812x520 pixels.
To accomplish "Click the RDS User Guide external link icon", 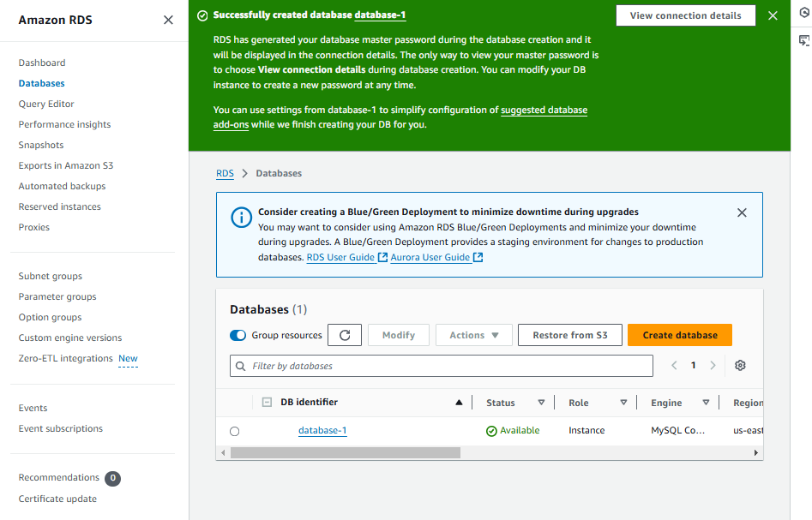I will 380,257.
